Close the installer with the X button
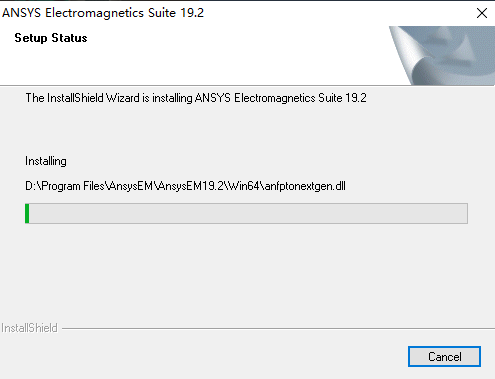 coord(482,13)
